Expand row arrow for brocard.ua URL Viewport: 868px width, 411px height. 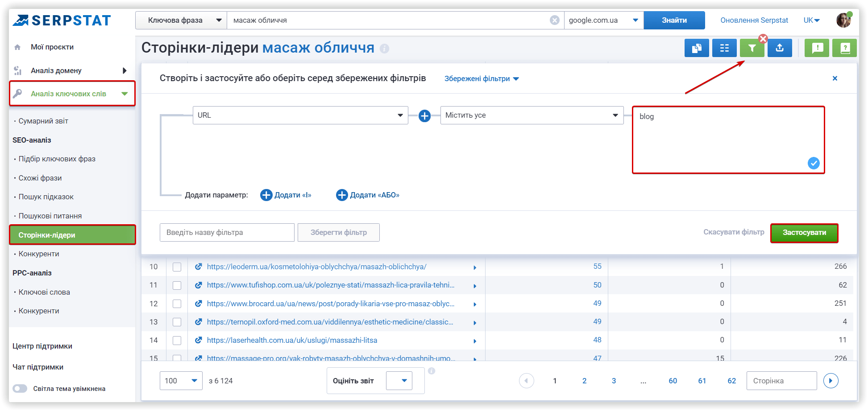[475, 304]
